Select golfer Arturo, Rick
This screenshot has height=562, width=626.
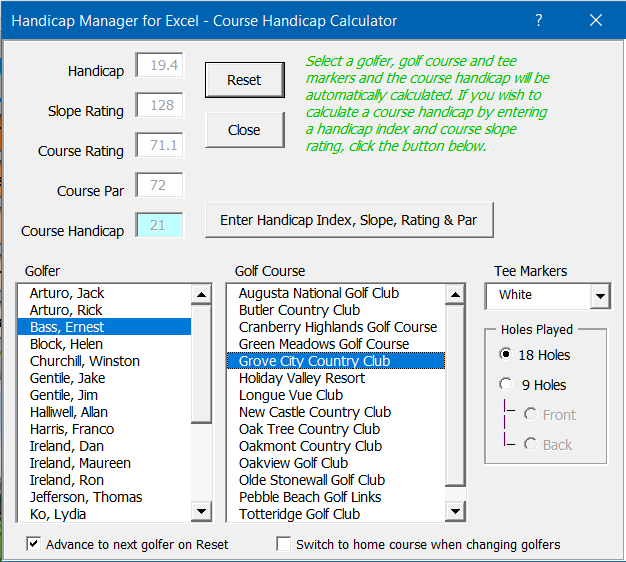pyautogui.click(x=105, y=310)
